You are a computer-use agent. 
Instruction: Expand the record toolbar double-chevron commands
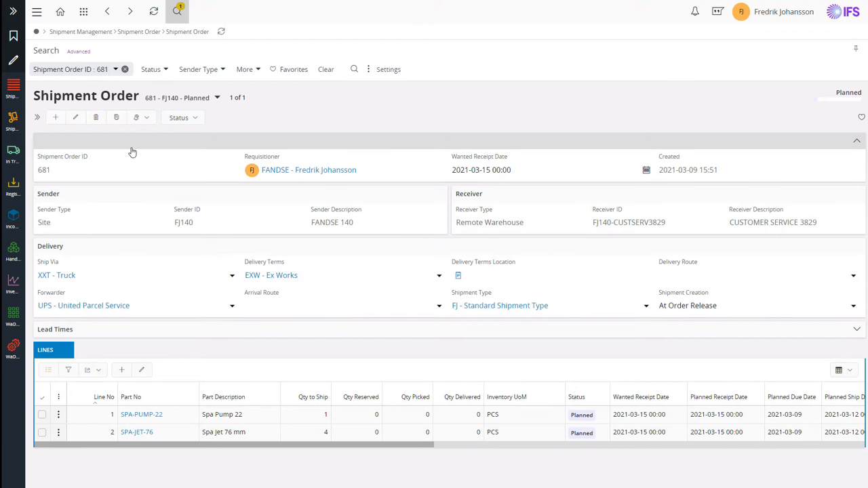pyautogui.click(x=37, y=117)
